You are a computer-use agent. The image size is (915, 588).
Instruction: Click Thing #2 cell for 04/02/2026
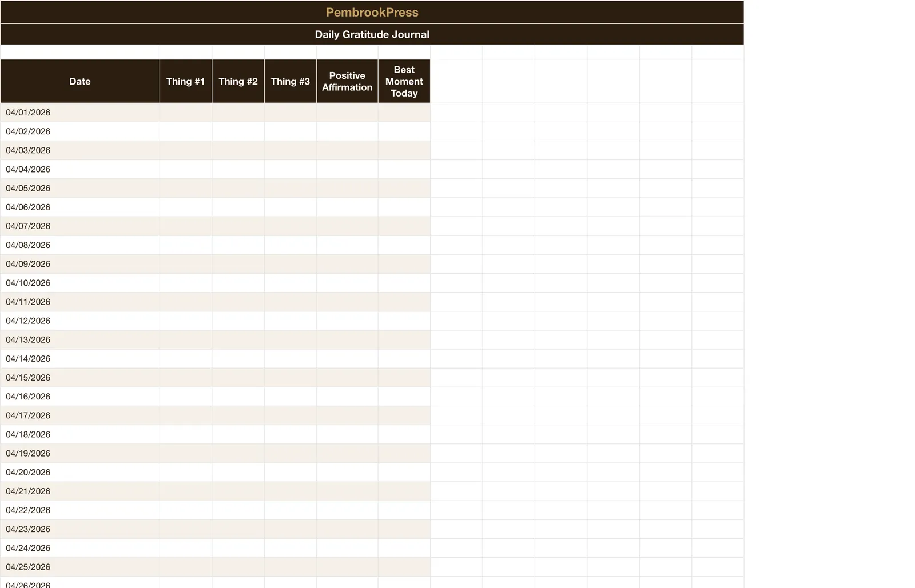pyautogui.click(x=238, y=131)
